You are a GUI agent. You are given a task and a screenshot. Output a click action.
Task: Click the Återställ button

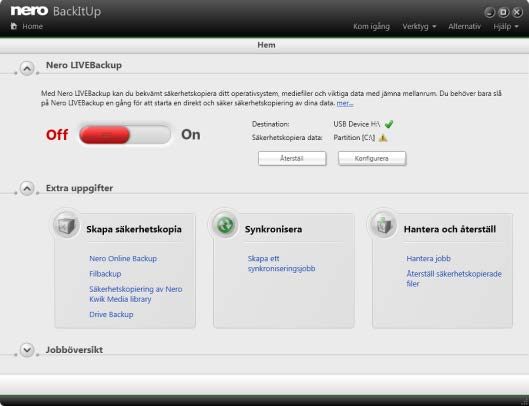pyautogui.click(x=292, y=158)
